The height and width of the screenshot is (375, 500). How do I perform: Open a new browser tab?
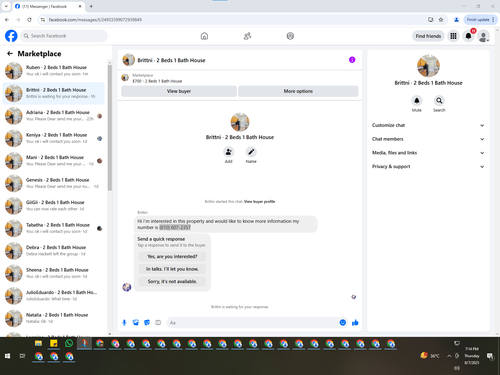click(x=91, y=6)
